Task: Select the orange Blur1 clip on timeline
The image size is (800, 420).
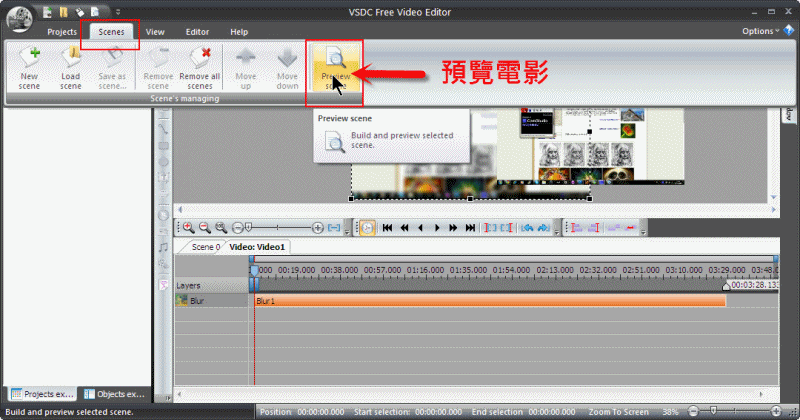Action: [x=490, y=301]
